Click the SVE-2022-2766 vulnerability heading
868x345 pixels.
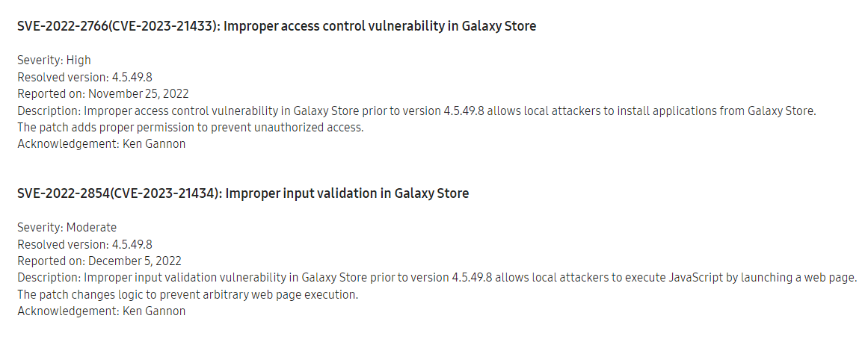coord(277,26)
